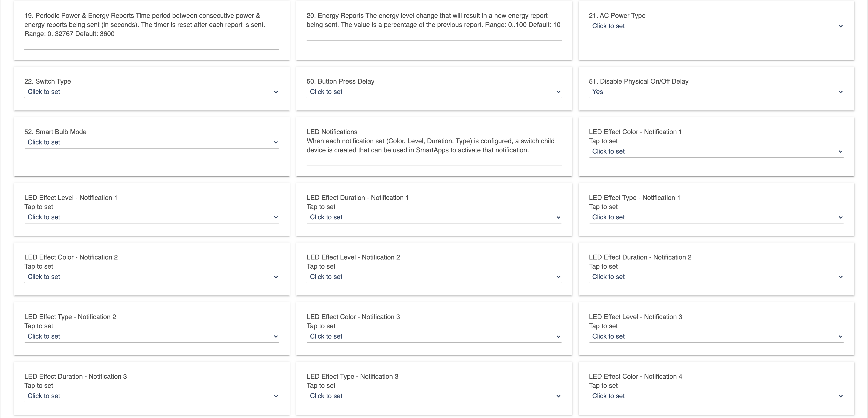Open the Smart Bulb Mode dropdown
This screenshot has height=418, width=868.
[152, 142]
